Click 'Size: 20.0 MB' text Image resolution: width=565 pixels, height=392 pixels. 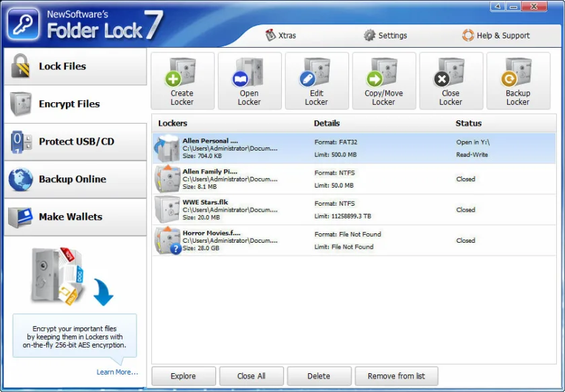(x=200, y=217)
